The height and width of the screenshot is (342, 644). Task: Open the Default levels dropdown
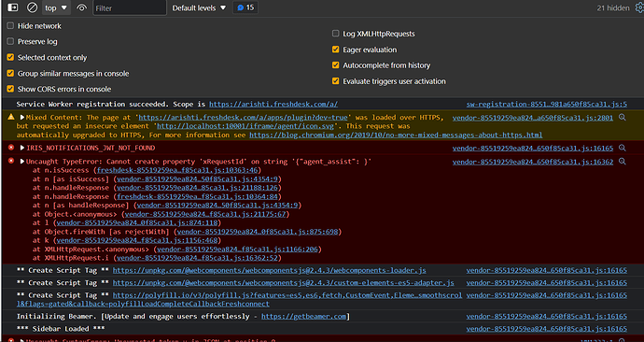pyautogui.click(x=199, y=7)
